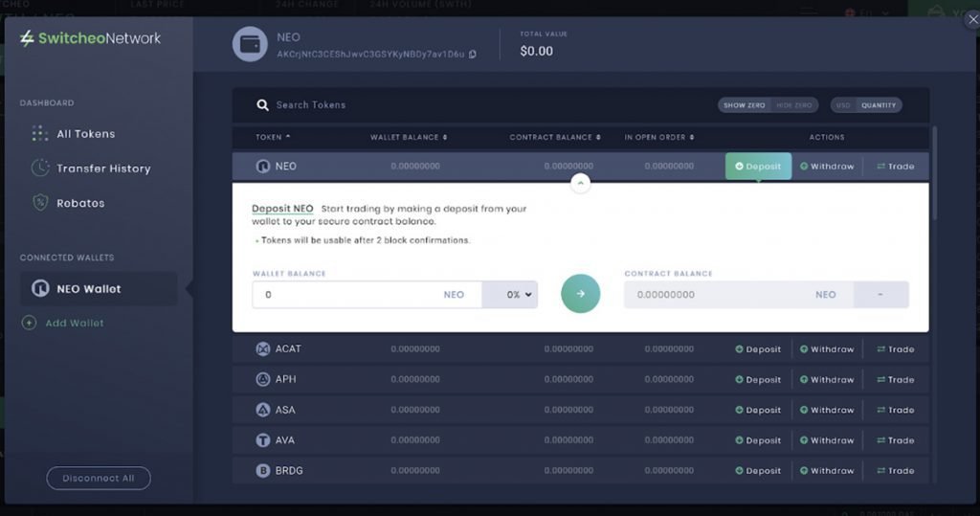This screenshot has height=516, width=980.
Task: Click Deposit in ACAT row
Action: point(758,349)
